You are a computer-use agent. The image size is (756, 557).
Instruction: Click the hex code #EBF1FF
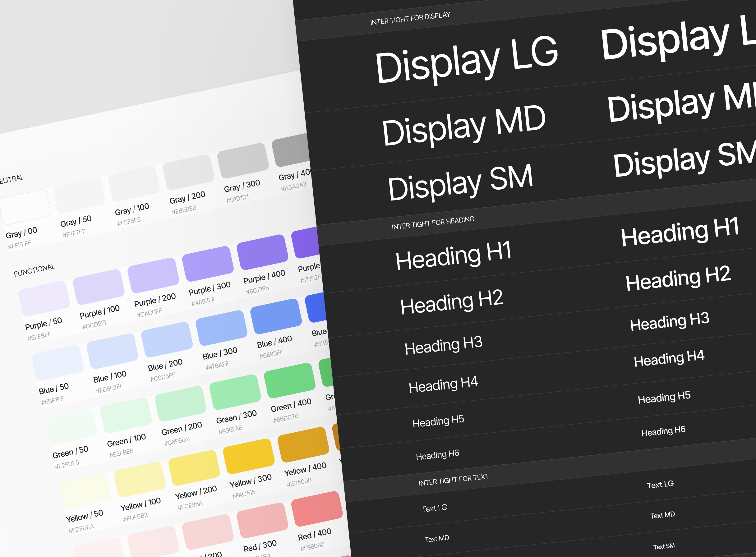(52, 401)
